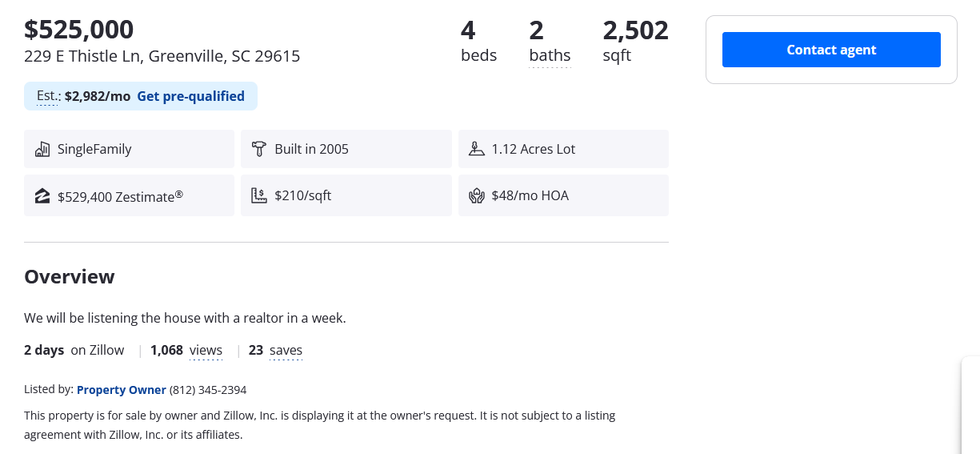
Task: Click the underlined baths label
Action: 550,55
